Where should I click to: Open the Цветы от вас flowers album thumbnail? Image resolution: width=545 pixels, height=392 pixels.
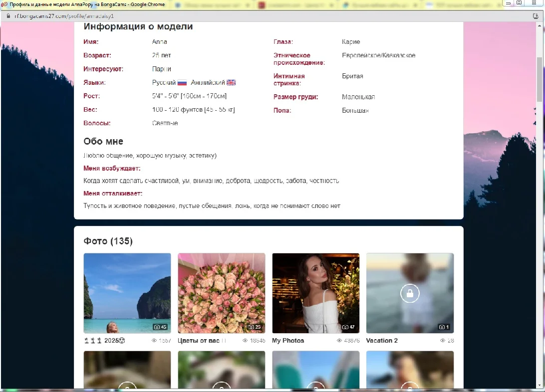point(222,293)
